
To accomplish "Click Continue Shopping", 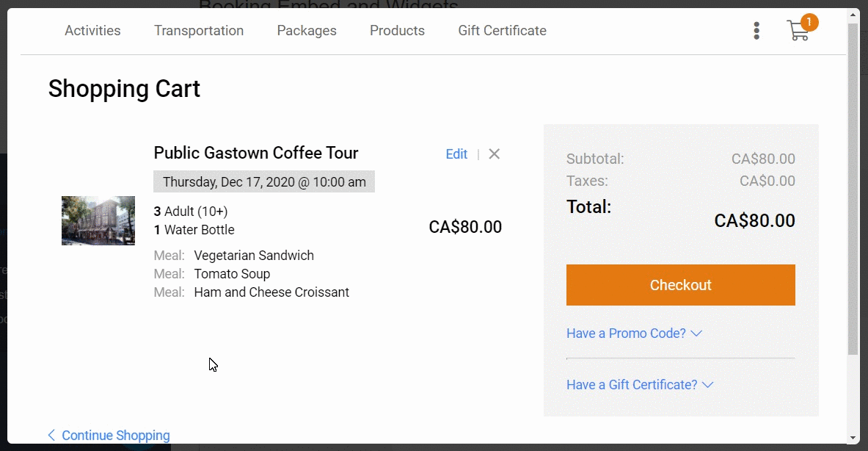I will coord(115,435).
